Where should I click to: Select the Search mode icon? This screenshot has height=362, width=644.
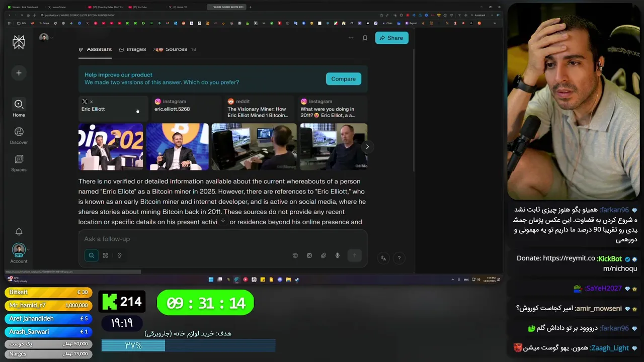[x=92, y=255]
